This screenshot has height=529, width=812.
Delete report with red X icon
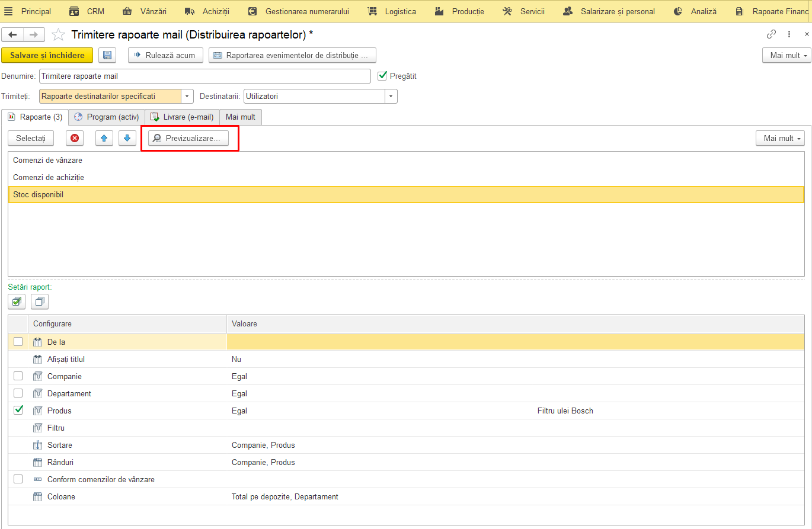[x=75, y=138]
